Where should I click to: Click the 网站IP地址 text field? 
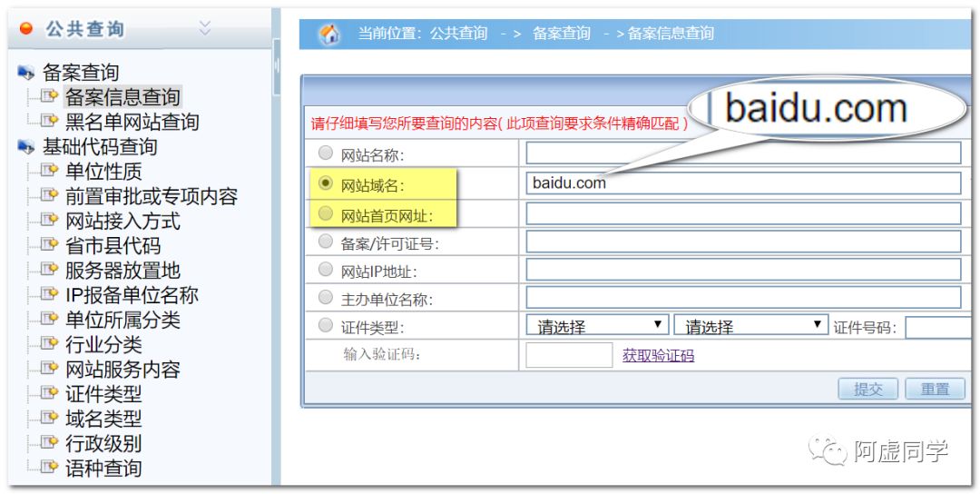(x=743, y=270)
